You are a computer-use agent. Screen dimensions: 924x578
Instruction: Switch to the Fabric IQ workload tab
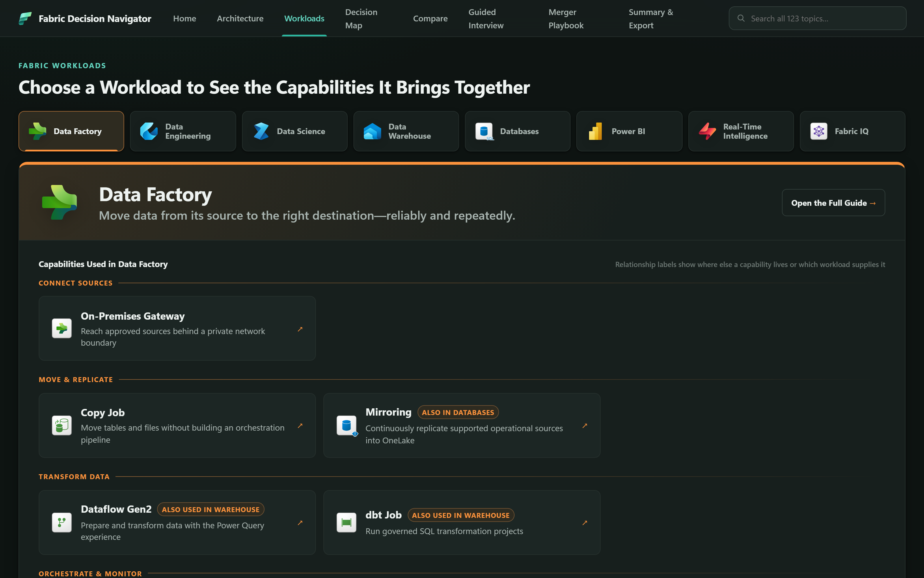point(852,131)
